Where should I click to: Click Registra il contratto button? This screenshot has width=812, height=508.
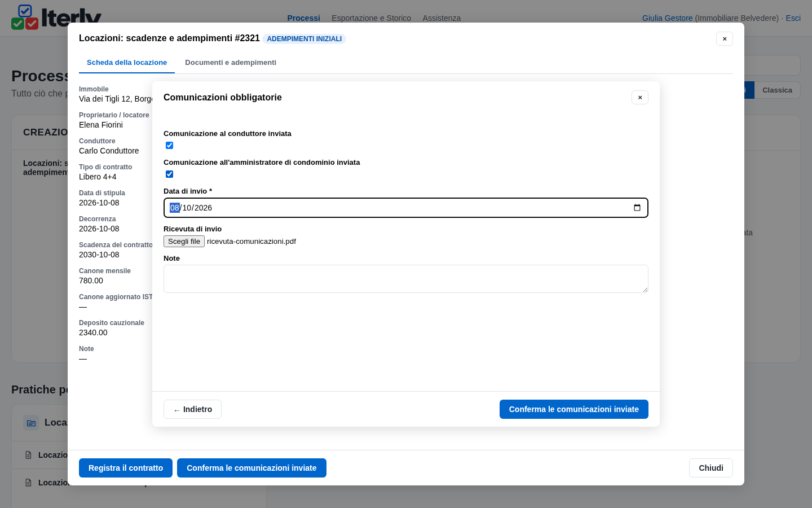tap(126, 468)
